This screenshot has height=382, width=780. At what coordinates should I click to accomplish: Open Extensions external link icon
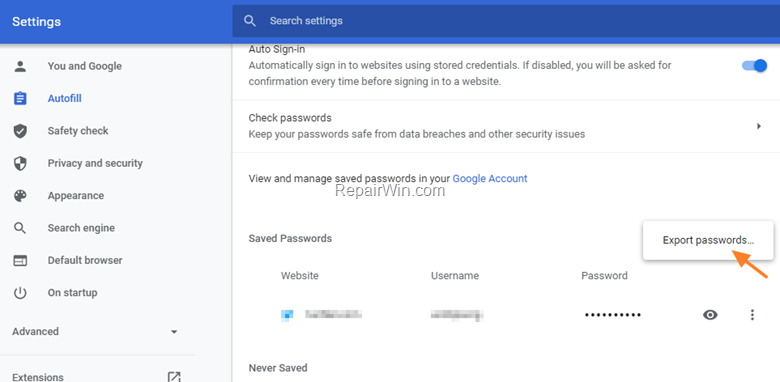click(174, 377)
